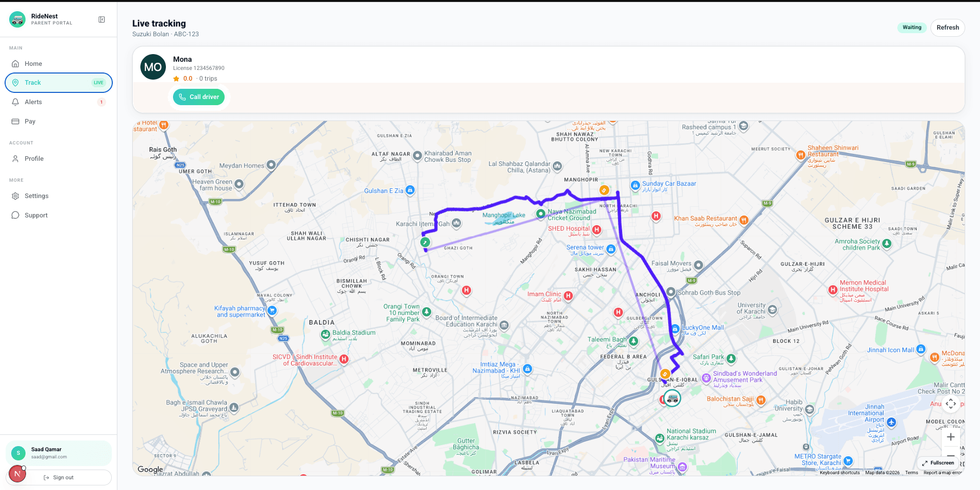Image resolution: width=980 pixels, height=490 pixels.
Task: Select the Memon Medical Institute Hospital pin
Action: tap(833, 290)
